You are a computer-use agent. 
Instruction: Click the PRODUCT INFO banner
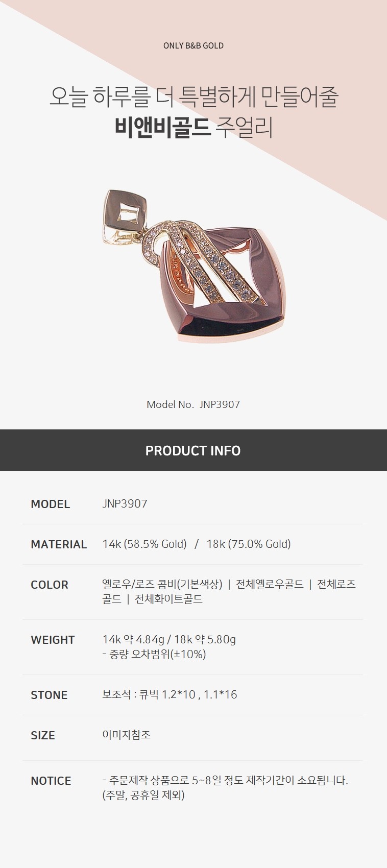tap(194, 450)
